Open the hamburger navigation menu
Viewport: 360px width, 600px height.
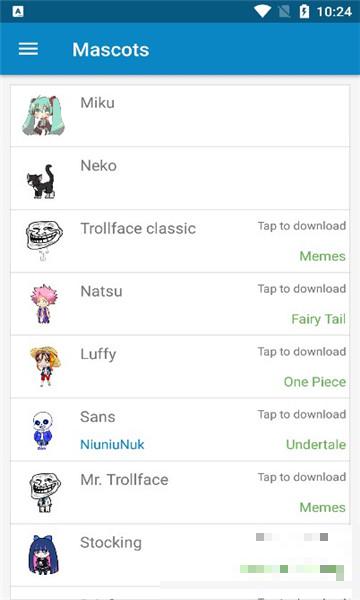pyautogui.click(x=28, y=49)
